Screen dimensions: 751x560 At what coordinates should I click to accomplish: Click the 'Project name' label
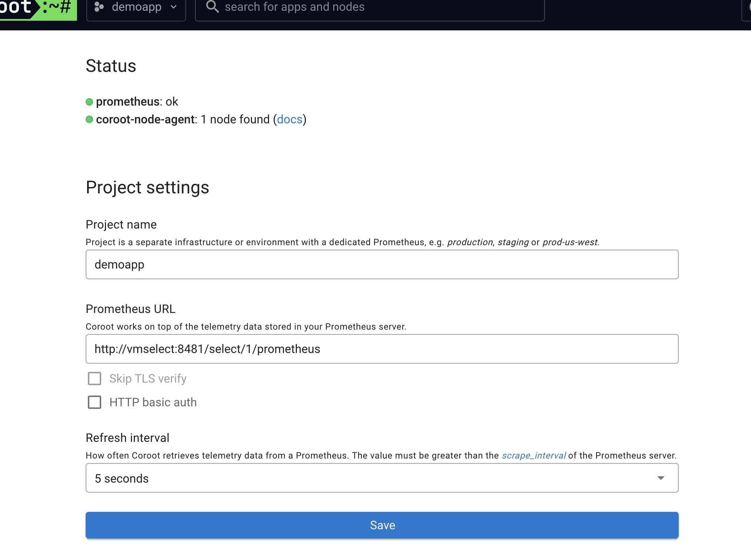tap(121, 224)
